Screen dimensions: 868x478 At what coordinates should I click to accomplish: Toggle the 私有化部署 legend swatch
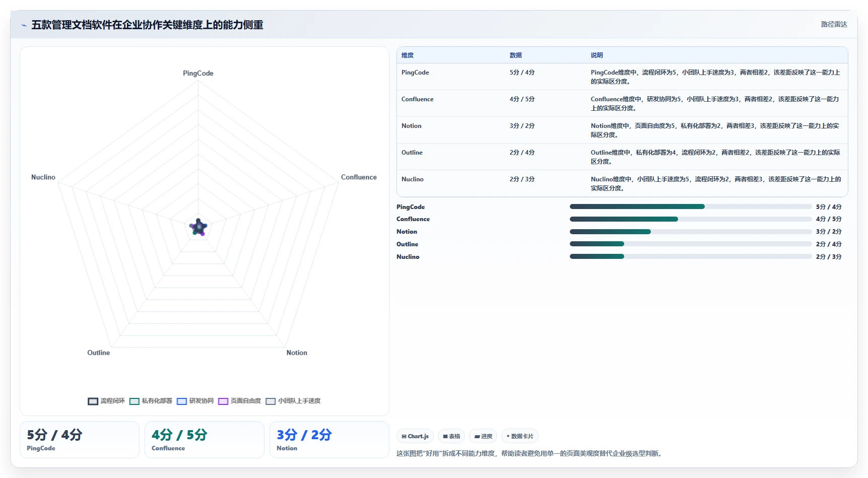click(x=134, y=401)
